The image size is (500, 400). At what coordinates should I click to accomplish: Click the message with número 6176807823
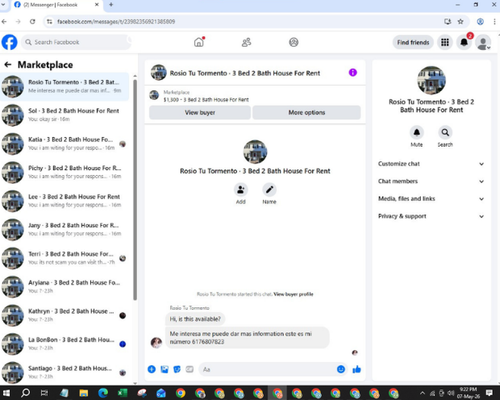(247, 338)
